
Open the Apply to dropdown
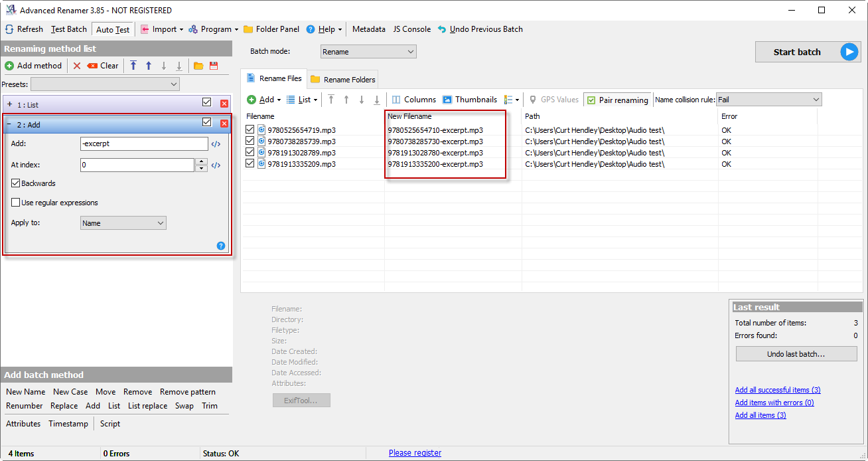point(123,223)
